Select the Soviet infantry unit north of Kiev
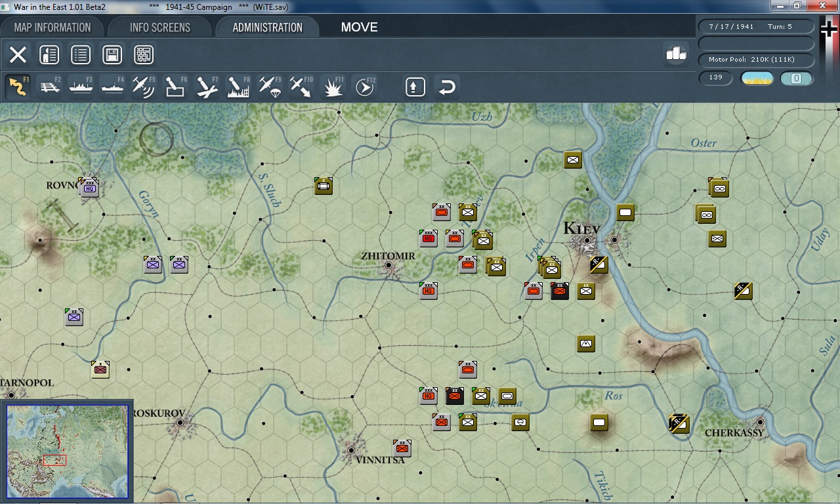 click(573, 159)
